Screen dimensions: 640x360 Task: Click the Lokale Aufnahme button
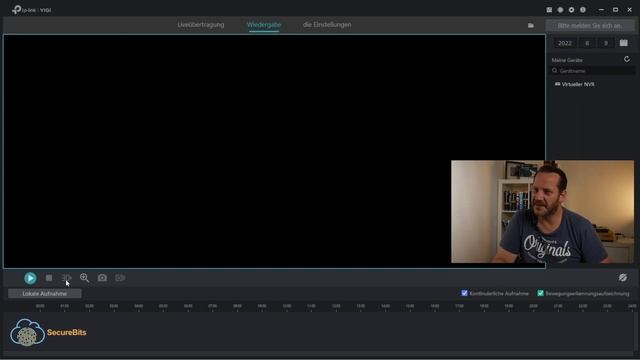point(44,293)
